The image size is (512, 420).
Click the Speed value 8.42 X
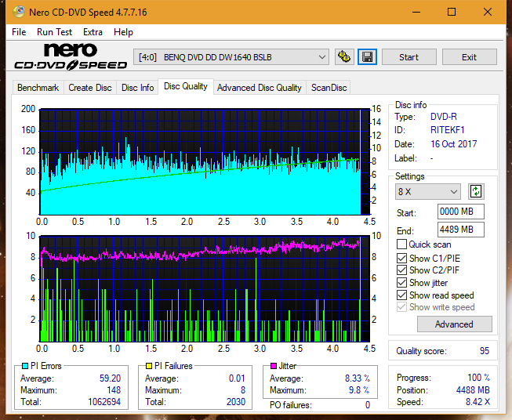[478, 402]
